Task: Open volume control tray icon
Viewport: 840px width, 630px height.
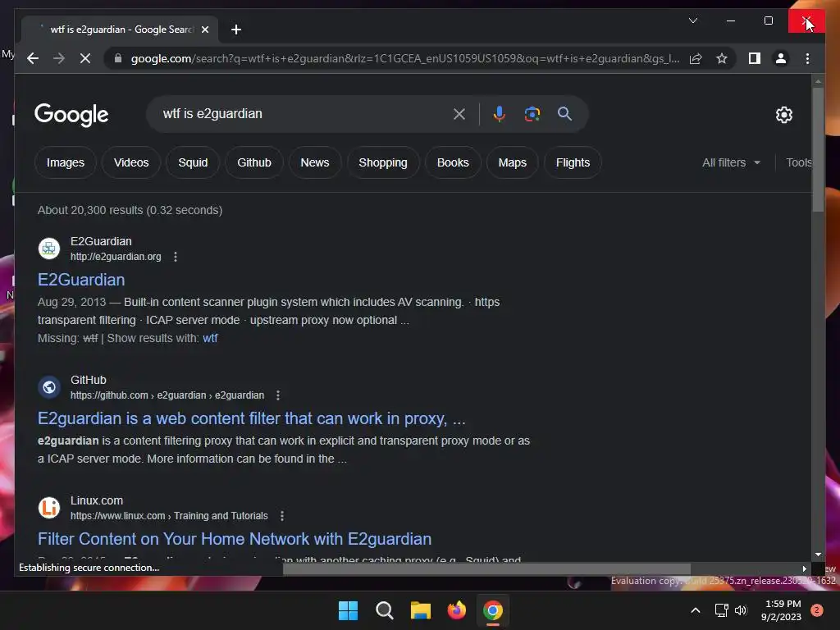Action: (x=741, y=610)
